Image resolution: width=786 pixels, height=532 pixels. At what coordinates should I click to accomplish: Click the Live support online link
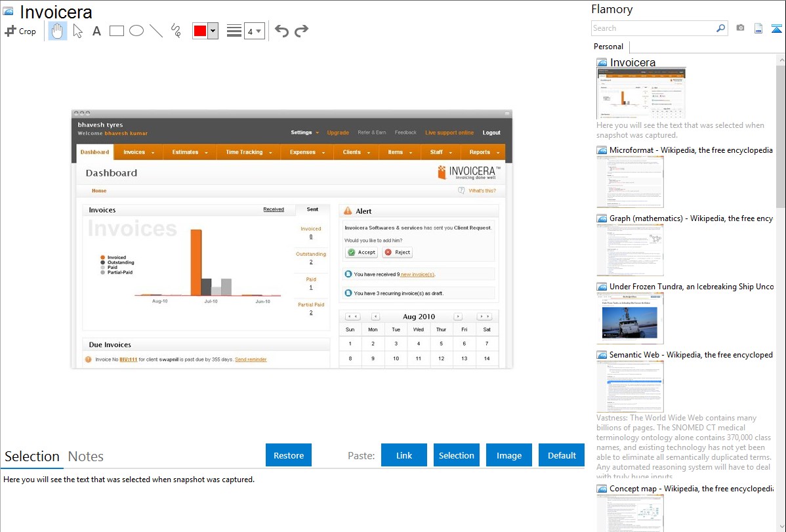449,133
